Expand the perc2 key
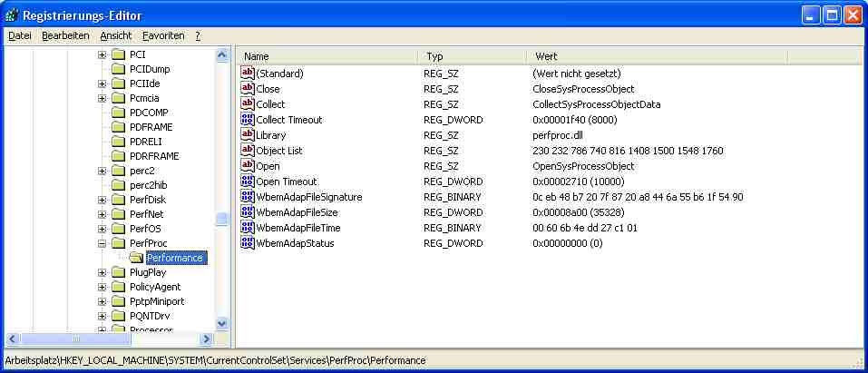Viewport: 868px width, 373px height. 102,171
